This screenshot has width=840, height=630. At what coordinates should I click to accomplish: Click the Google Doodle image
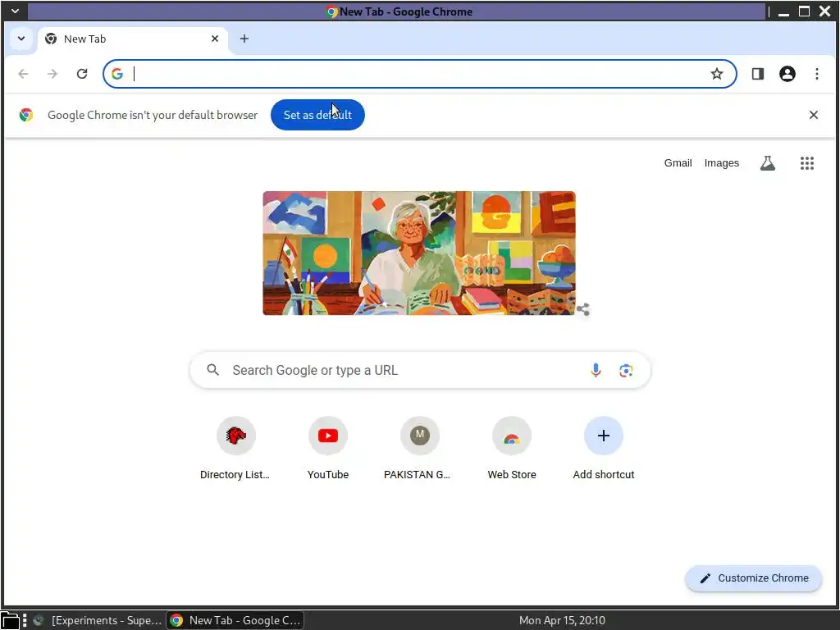419,253
